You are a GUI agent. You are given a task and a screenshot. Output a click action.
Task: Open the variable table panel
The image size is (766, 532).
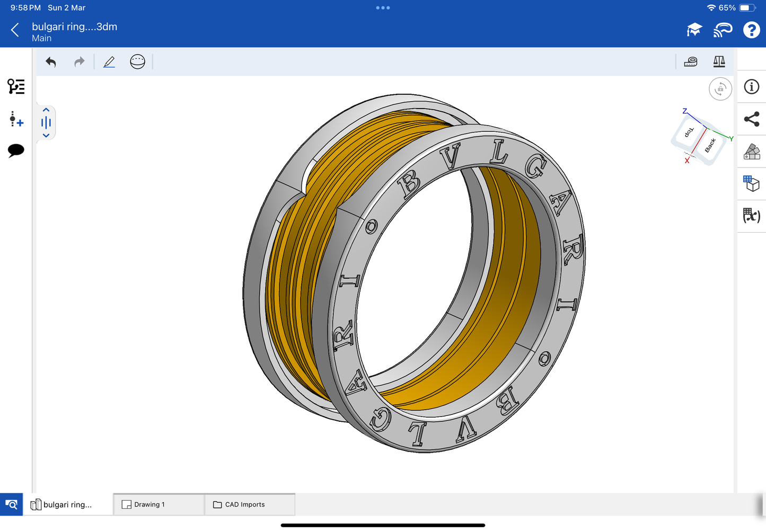click(751, 216)
